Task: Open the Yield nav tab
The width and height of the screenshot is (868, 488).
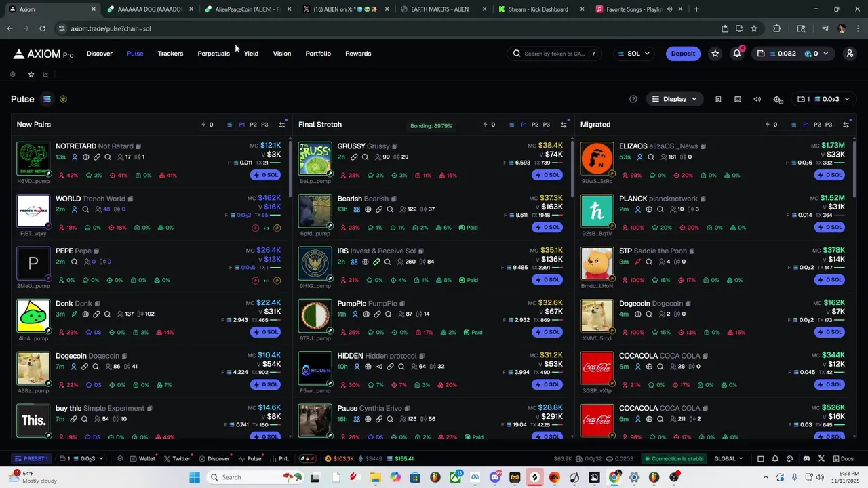Action: [x=251, y=54]
